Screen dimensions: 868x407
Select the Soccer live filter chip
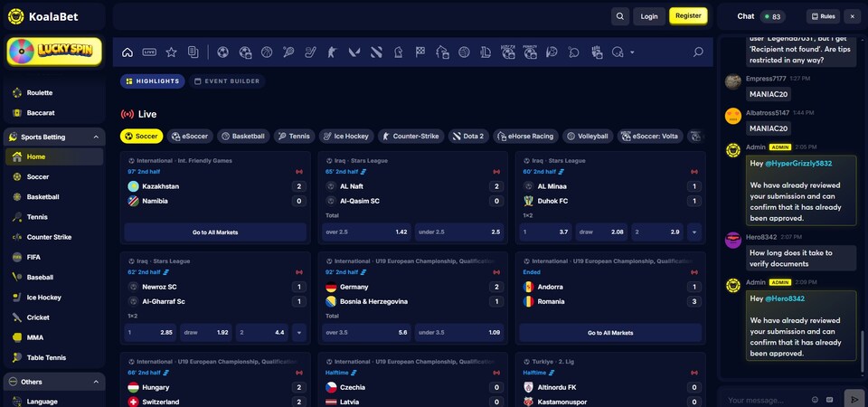click(x=142, y=137)
